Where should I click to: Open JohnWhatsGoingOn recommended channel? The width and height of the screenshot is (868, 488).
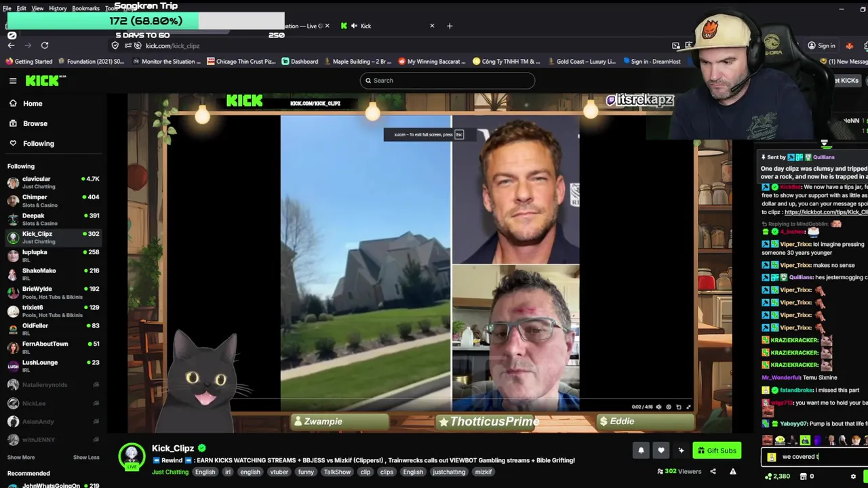tap(53, 485)
